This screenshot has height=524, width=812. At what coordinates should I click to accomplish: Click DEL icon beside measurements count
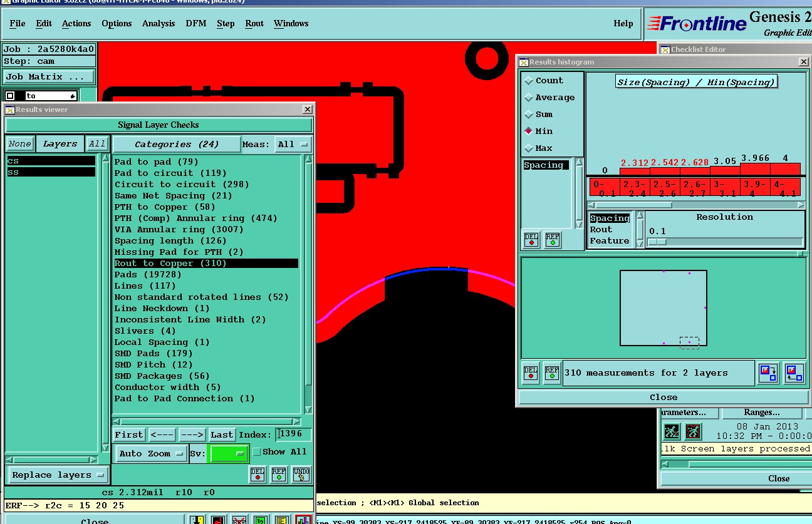click(531, 373)
